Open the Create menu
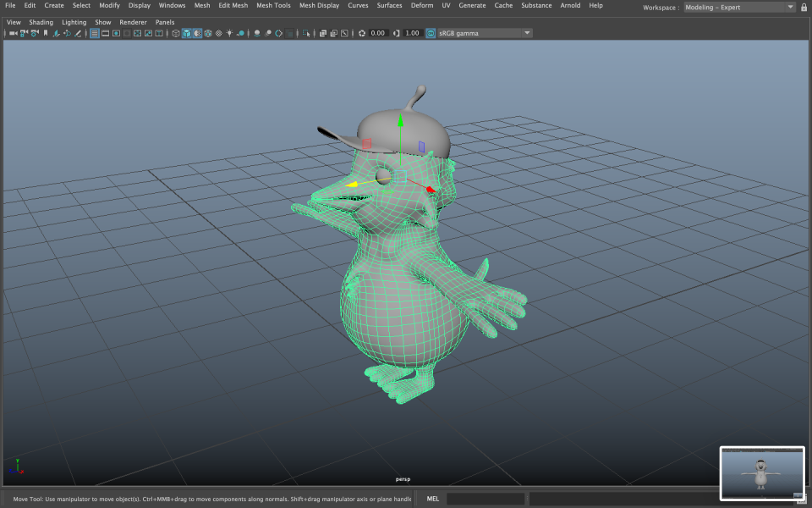Screen dimensions: 812x508 coord(54,5)
